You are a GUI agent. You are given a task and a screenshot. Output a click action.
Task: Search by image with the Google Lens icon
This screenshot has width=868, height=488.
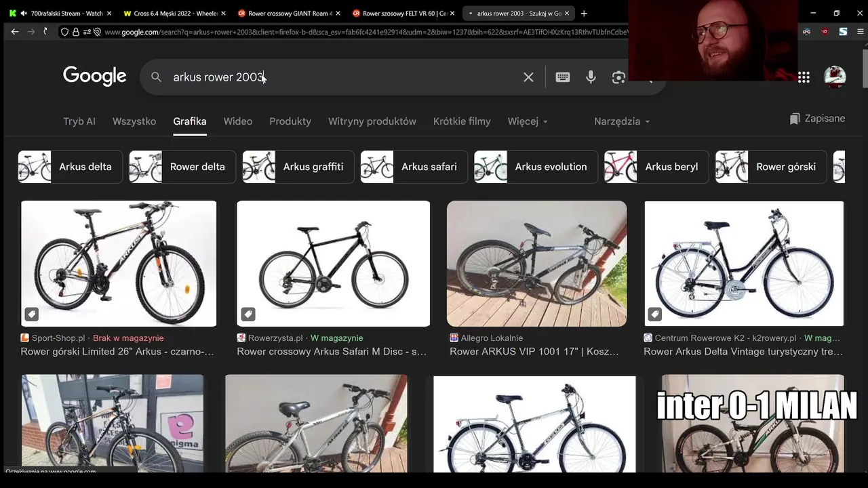(618, 77)
